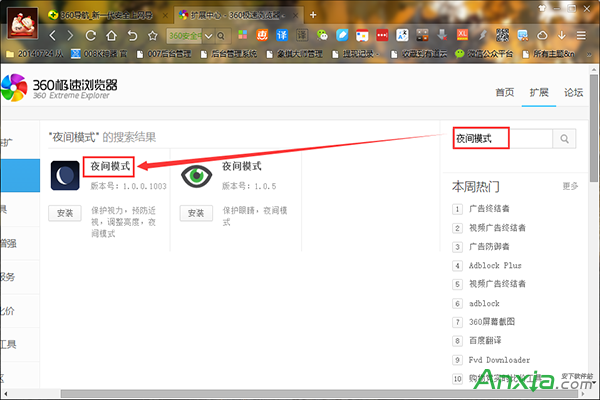
Task: Click the horizontal scrollbar thumb
Action: [x=321, y=394]
